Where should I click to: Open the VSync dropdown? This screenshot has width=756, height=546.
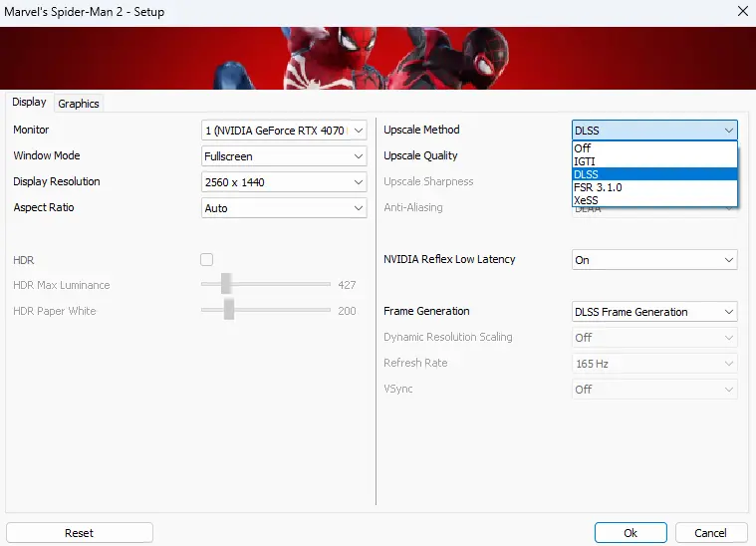[654, 390]
